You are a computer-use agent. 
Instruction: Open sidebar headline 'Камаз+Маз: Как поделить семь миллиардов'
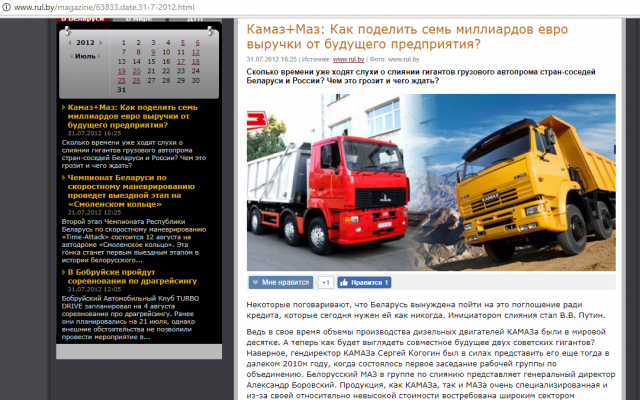pos(133,116)
